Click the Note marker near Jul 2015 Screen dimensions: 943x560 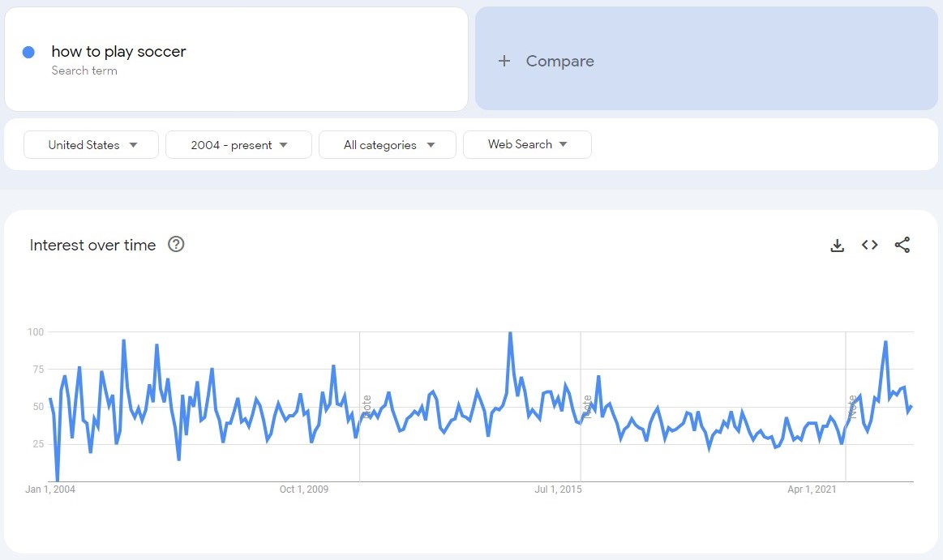pos(587,406)
